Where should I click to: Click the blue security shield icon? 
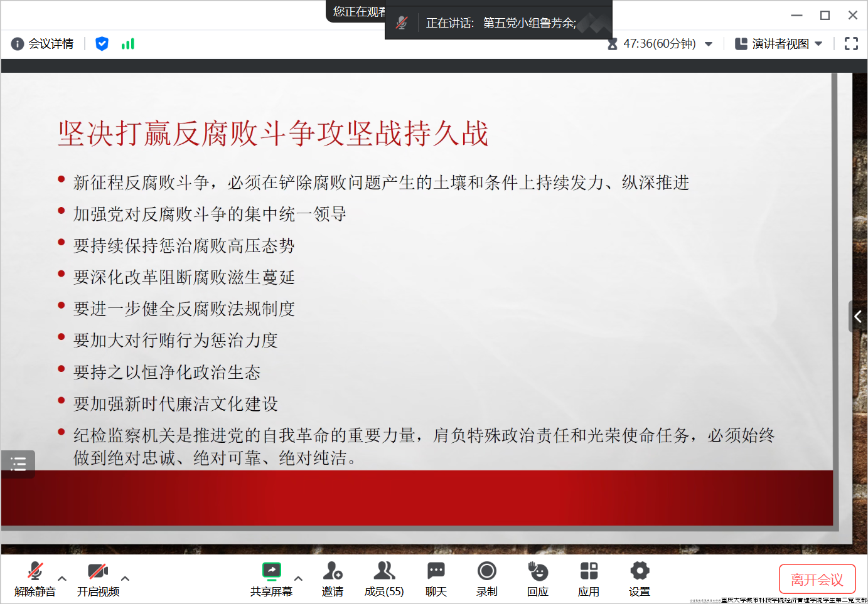[102, 44]
